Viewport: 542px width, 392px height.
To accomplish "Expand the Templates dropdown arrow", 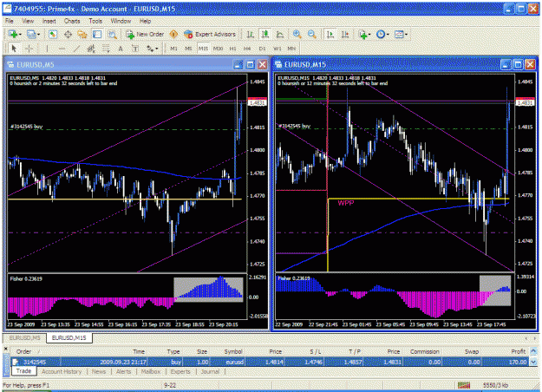I will pos(406,35).
